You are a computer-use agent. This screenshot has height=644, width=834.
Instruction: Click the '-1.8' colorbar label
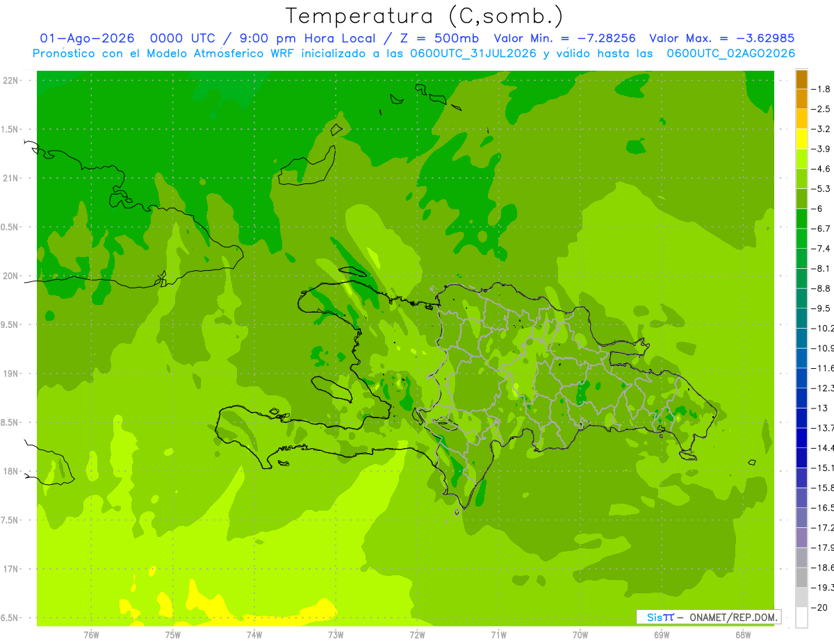tap(822, 89)
